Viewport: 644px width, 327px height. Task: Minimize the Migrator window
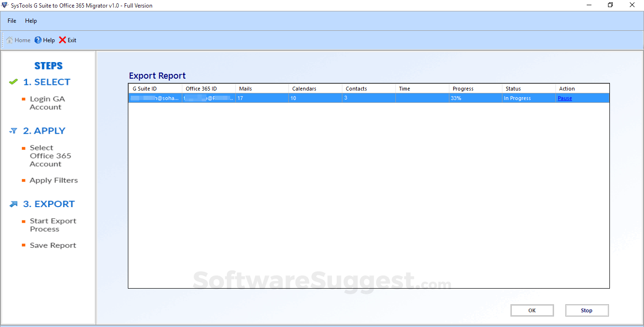point(588,5)
